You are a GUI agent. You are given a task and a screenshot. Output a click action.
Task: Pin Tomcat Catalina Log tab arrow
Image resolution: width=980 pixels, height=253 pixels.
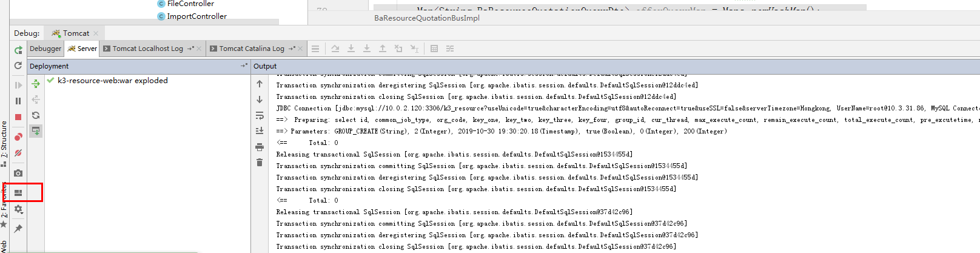coord(292,49)
